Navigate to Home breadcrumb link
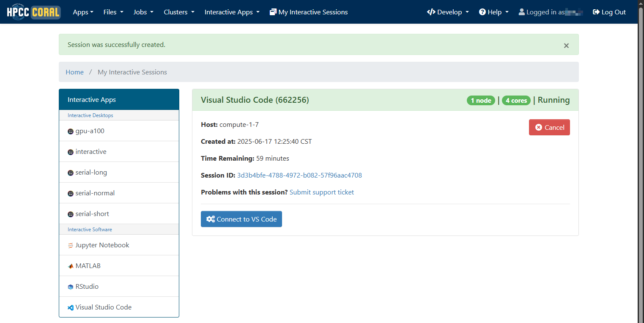Screen dimensions: 644x323 tap(74, 72)
